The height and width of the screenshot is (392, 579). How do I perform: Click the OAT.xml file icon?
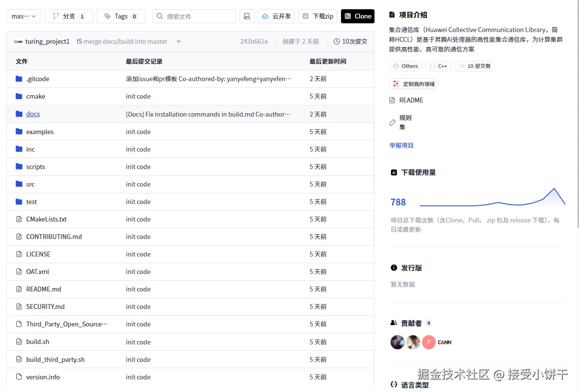pyautogui.click(x=19, y=272)
